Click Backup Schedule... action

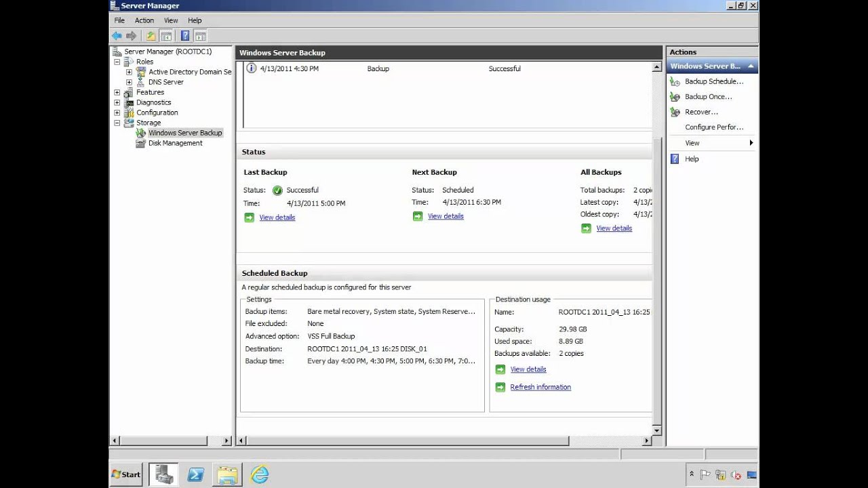pyautogui.click(x=714, y=81)
